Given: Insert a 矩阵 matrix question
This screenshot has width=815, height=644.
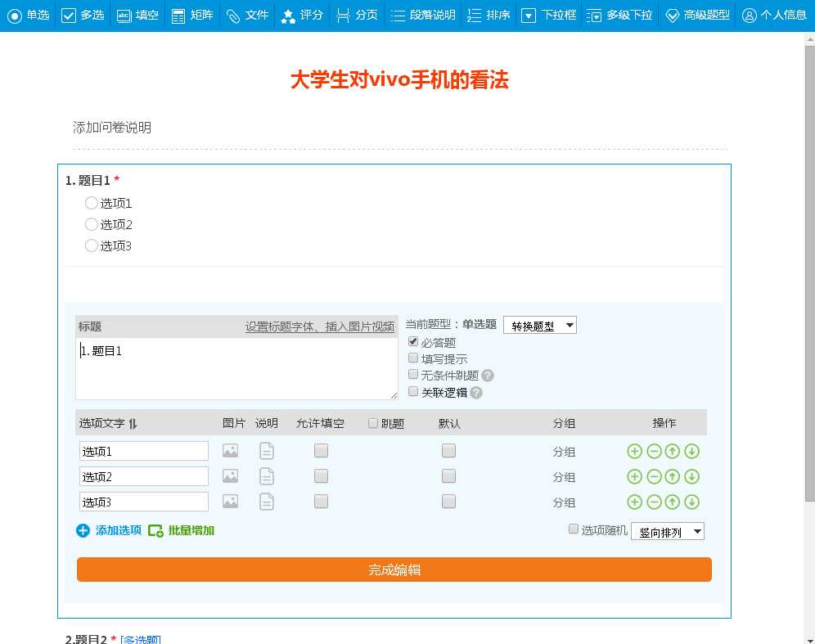Looking at the screenshot, I should [x=192, y=15].
